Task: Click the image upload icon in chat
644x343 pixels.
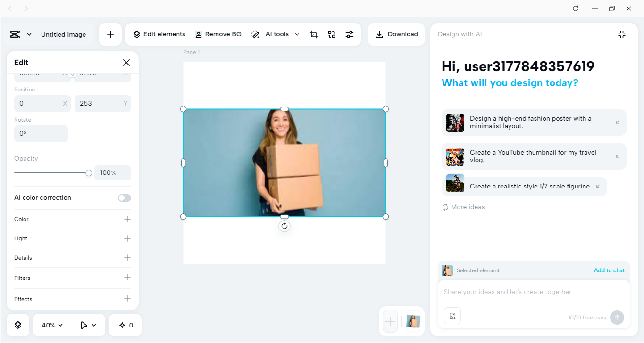Action: coord(452,316)
